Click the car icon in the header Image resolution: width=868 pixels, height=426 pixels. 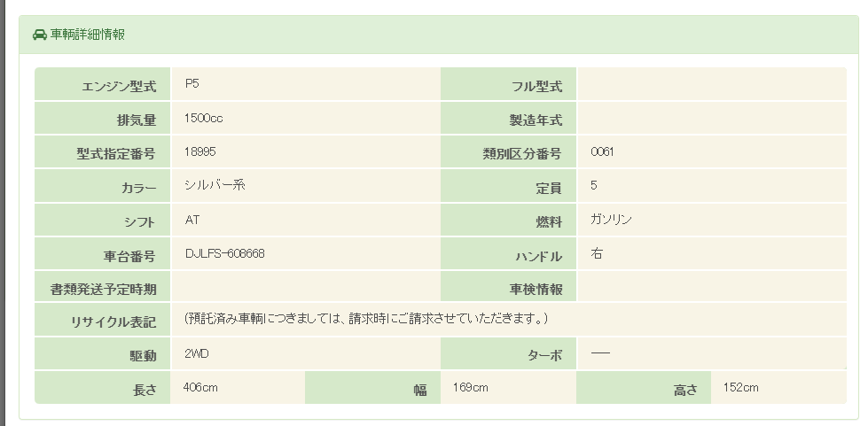[39, 35]
